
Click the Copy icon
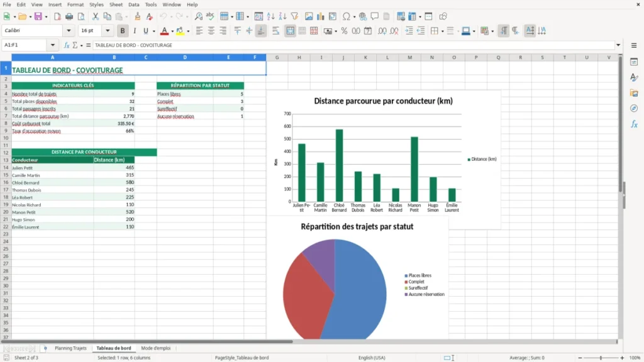[x=107, y=16]
